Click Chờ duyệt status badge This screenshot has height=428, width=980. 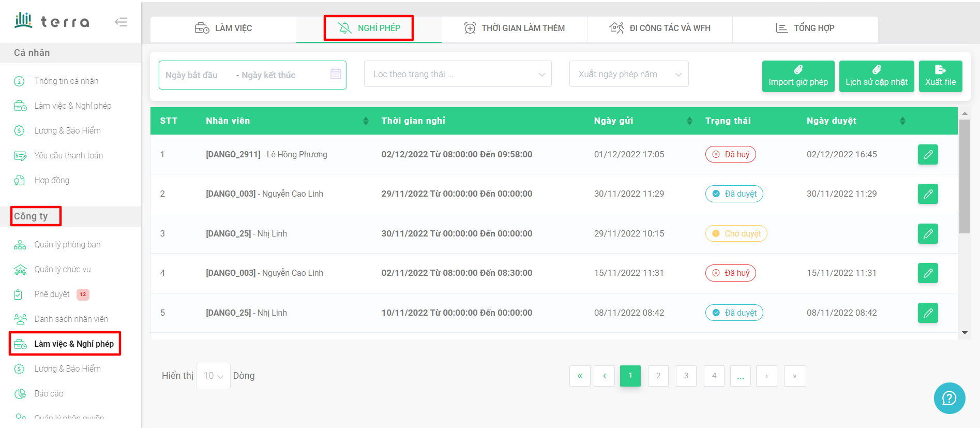(x=736, y=233)
